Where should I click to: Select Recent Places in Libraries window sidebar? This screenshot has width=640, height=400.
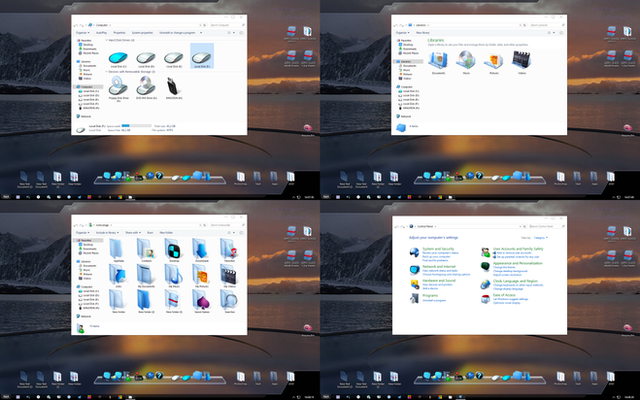pos(408,53)
